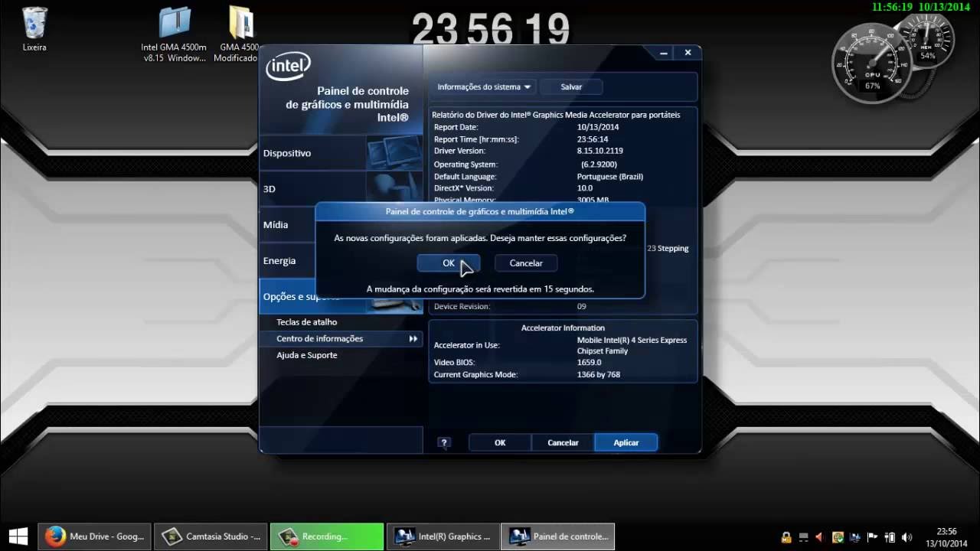Click the Intel graphics monitor tray icon

click(x=855, y=537)
